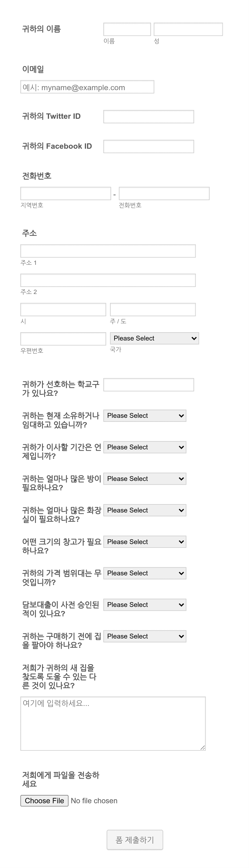This screenshot has height=868, width=249.
Task: Click the Choose File button
Action: pyautogui.click(x=44, y=801)
